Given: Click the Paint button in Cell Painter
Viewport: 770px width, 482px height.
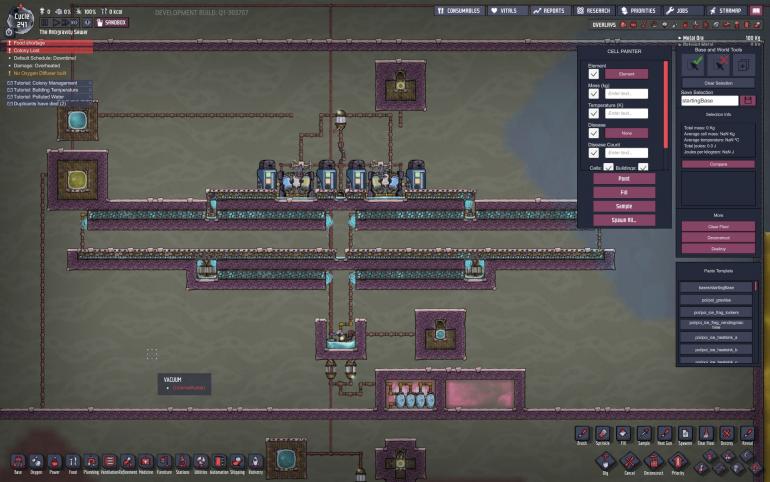Looking at the screenshot, I should click(624, 179).
